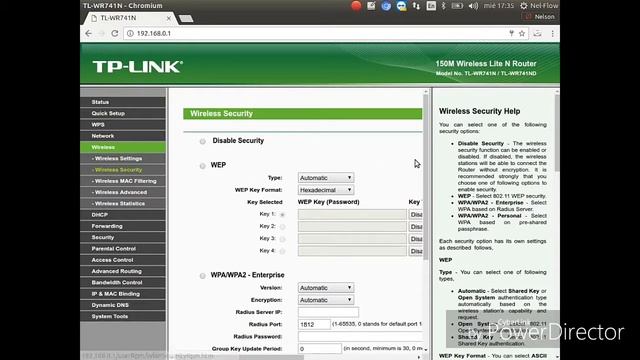Choose the Key 3 radio button
Viewport: 640px width, 360px height.
[x=282, y=239]
